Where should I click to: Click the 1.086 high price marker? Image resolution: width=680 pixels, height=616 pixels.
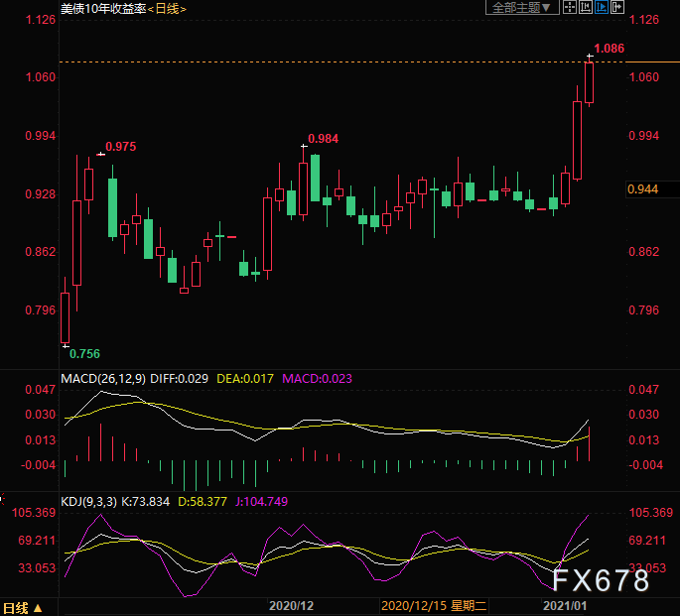click(608, 48)
